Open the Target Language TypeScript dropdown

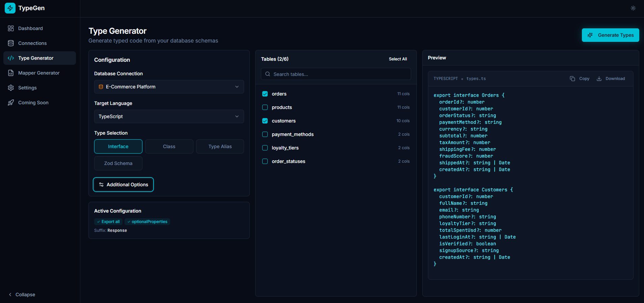[x=169, y=116]
